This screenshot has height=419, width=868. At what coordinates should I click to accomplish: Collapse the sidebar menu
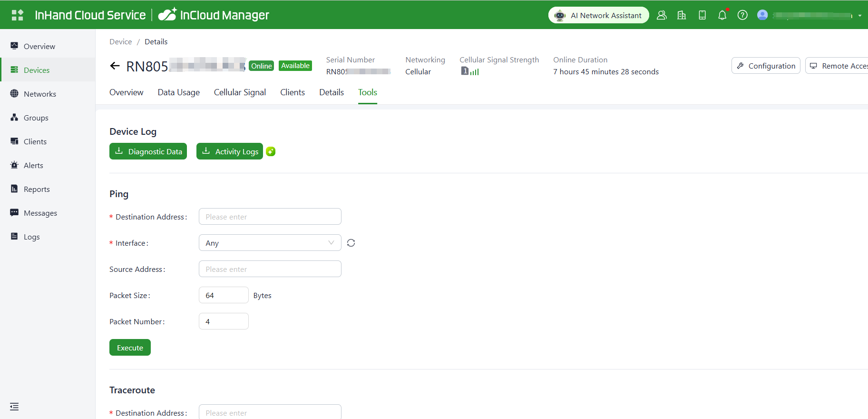pos(14,407)
